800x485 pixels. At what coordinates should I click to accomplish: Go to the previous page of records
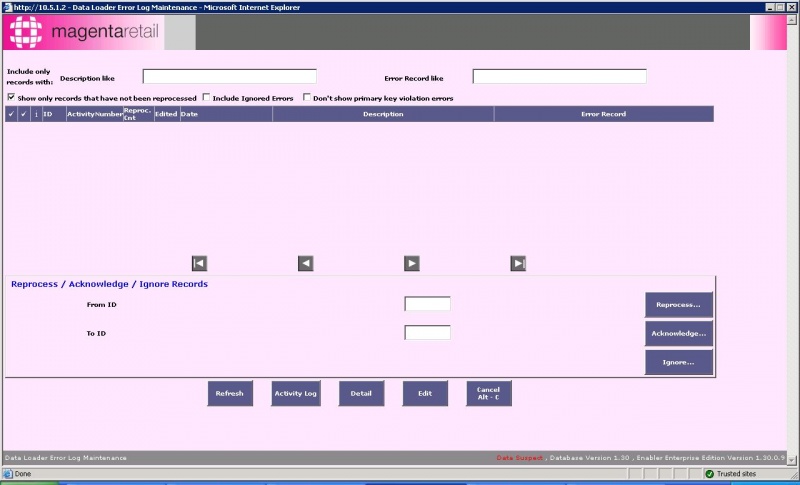(305, 263)
